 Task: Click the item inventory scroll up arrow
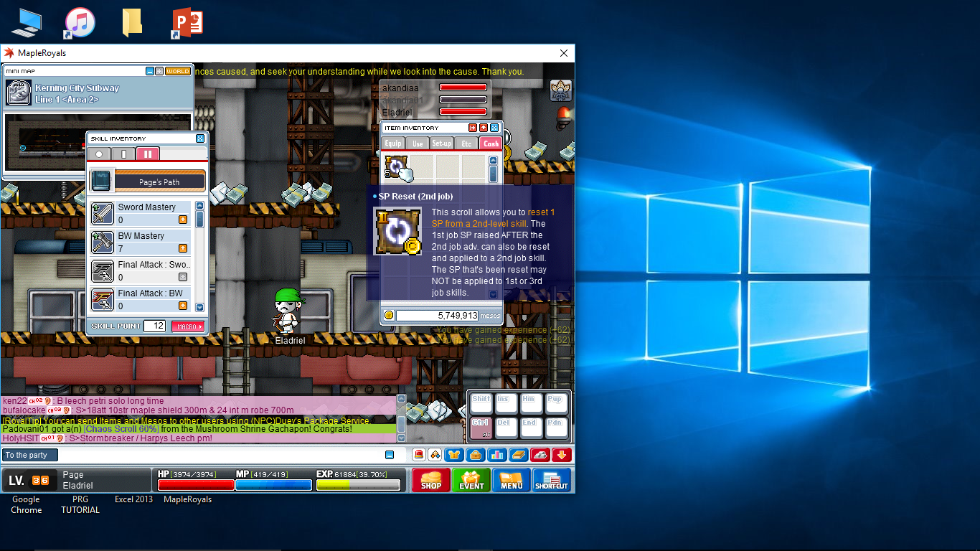493,159
